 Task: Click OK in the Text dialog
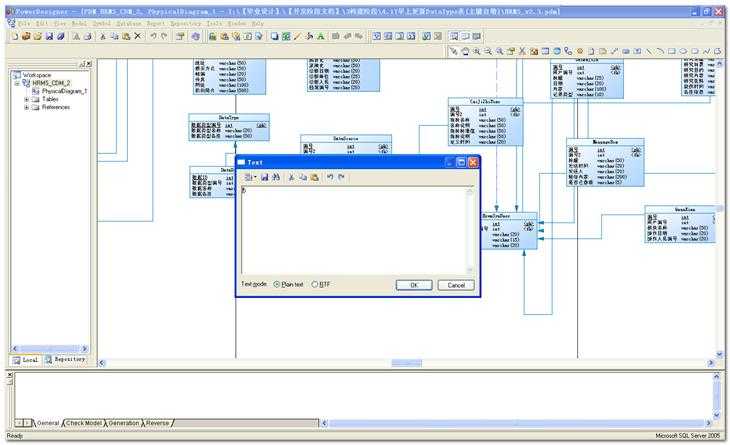[414, 285]
